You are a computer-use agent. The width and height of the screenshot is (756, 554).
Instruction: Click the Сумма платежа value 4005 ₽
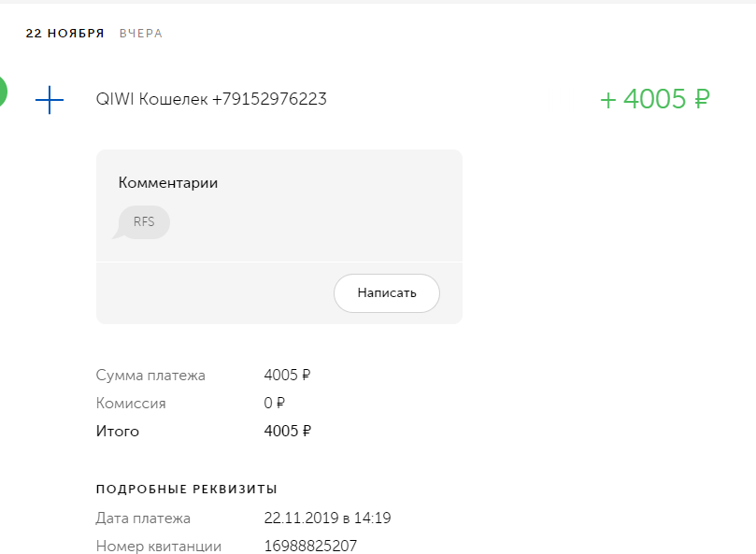[x=287, y=376]
